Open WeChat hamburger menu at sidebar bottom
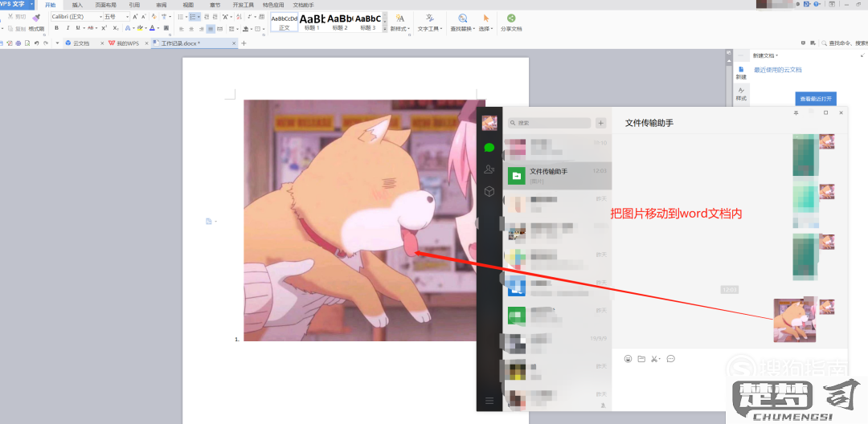This screenshot has height=424, width=868. (x=489, y=400)
